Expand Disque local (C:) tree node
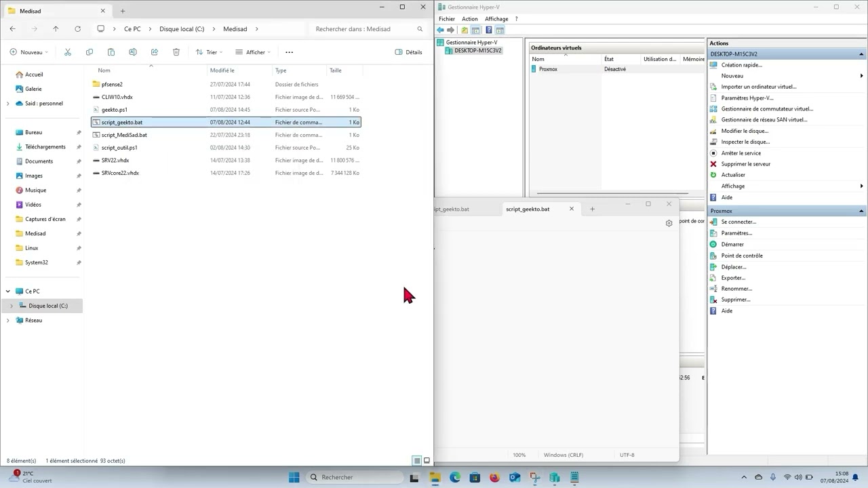Viewport: 868px width, 488px height. 11,306
